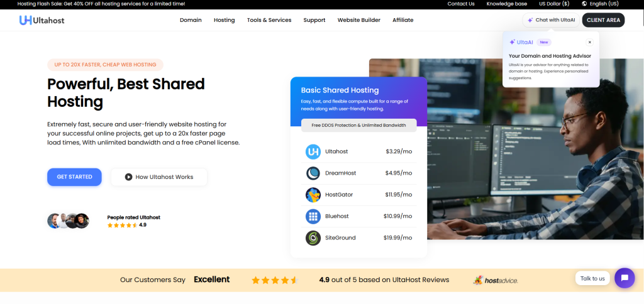
Task: Click the People rated Ultahost text
Action: (x=133, y=217)
